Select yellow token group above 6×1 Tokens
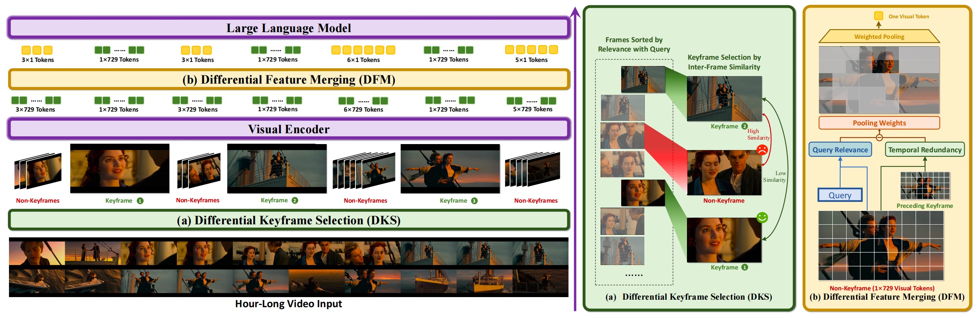This screenshot has width=980, height=318. click(x=363, y=50)
